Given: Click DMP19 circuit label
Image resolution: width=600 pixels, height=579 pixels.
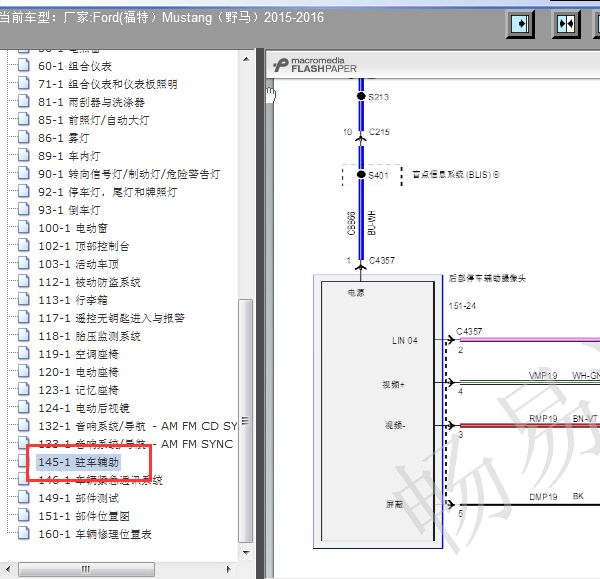Looking at the screenshot, I should [543, 497].
